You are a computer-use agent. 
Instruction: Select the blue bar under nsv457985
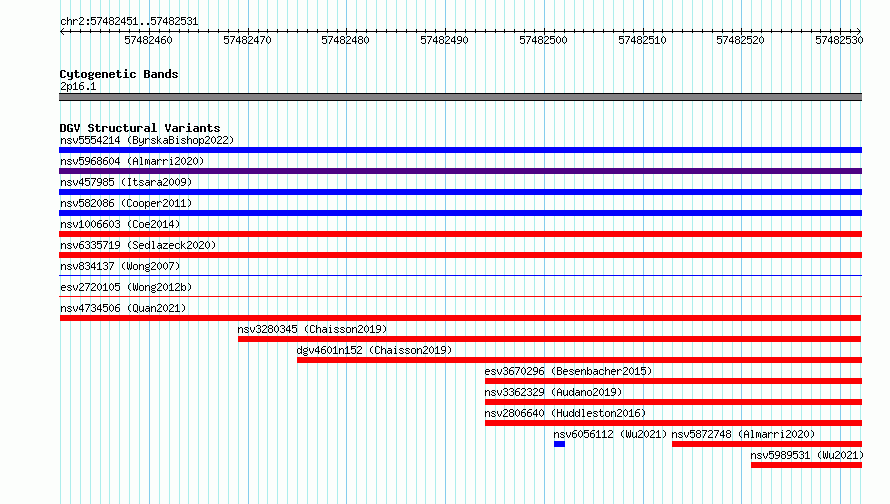[x=460, y=192]
